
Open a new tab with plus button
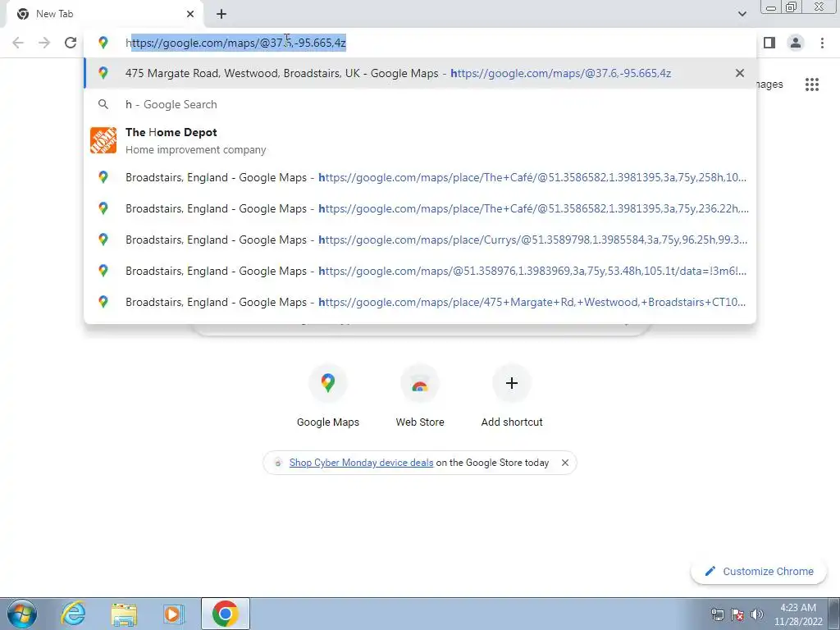[221, 14]
